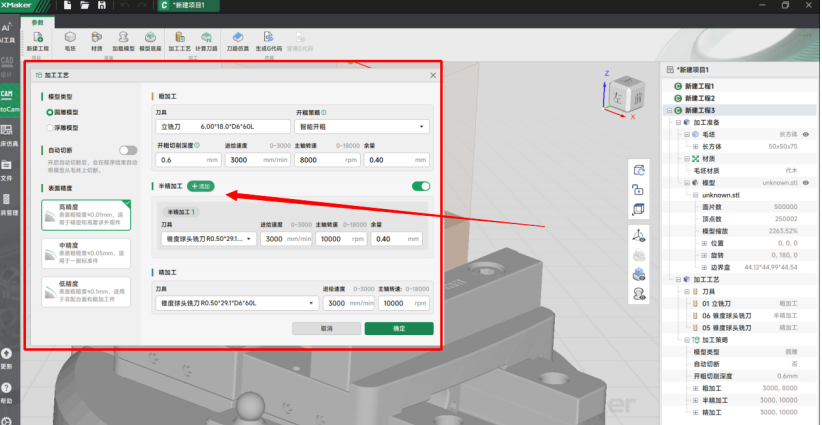Image resolution: width=822 pixels, height=425 pixels.
Task: Click the 生成G代码 icon
Action: pos(269,39)
